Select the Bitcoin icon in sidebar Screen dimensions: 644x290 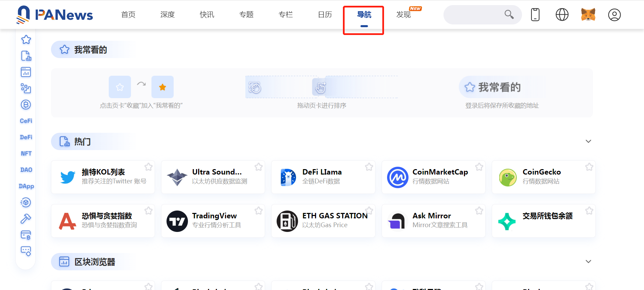(x=26, y=105)
